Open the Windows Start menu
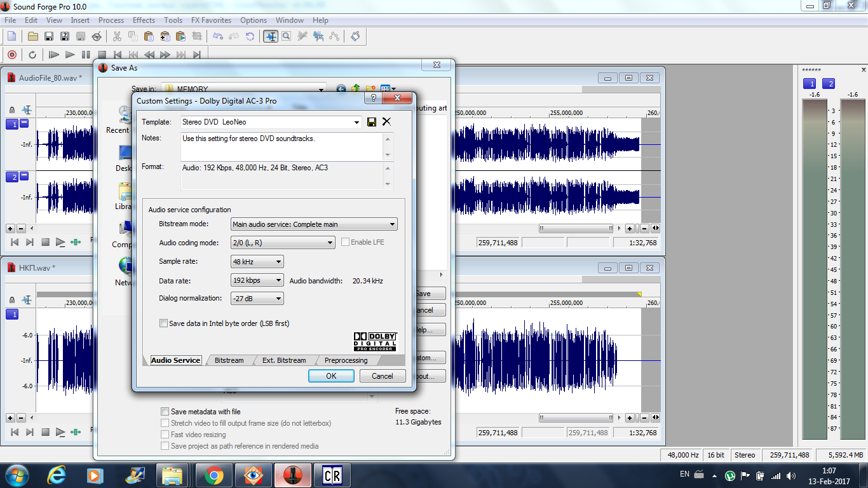The image size is (868, 488). [x=16, y=475]
